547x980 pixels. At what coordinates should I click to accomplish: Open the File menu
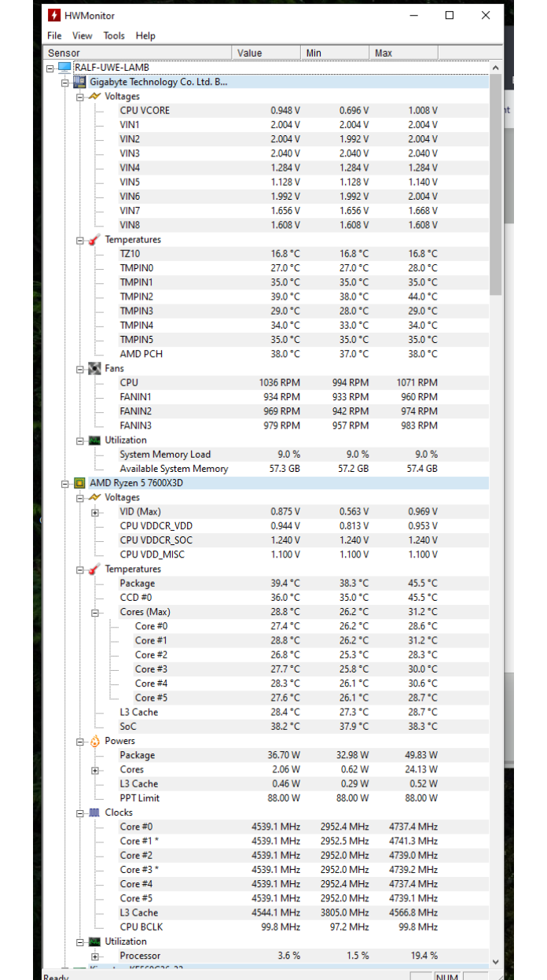(54, 35)
